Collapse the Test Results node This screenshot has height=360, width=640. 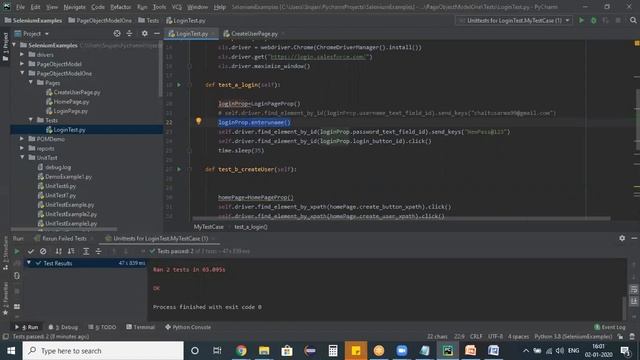click(29, 263)
